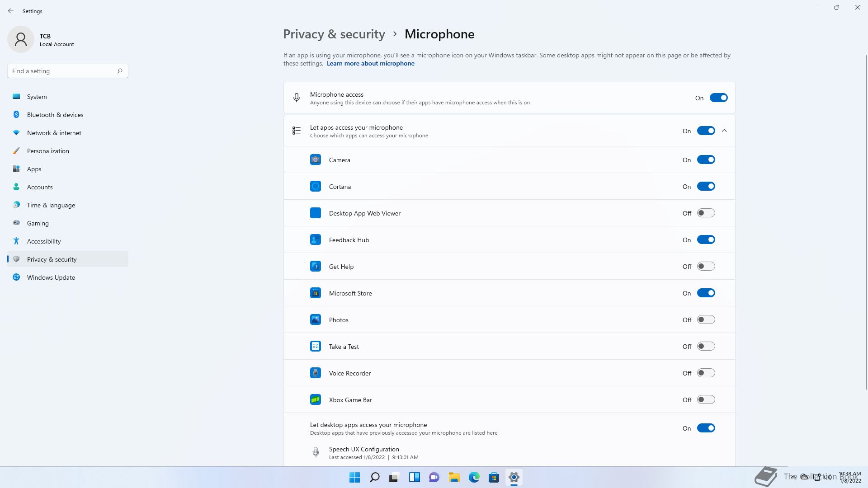Enable microphone for Voice Recorder
This screenshot has height=488, width=868.
(x=706, y=373)
